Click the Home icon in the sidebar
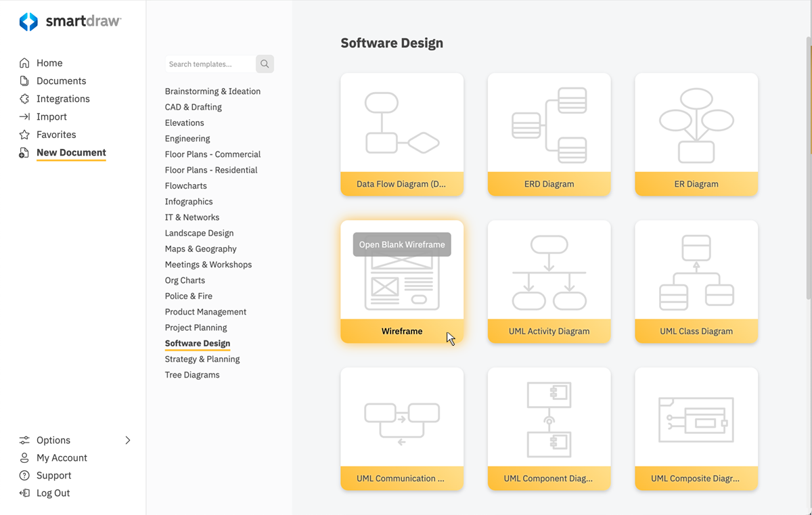The width and height of the screenshot is (812, 515). click(x=24, y=62)
